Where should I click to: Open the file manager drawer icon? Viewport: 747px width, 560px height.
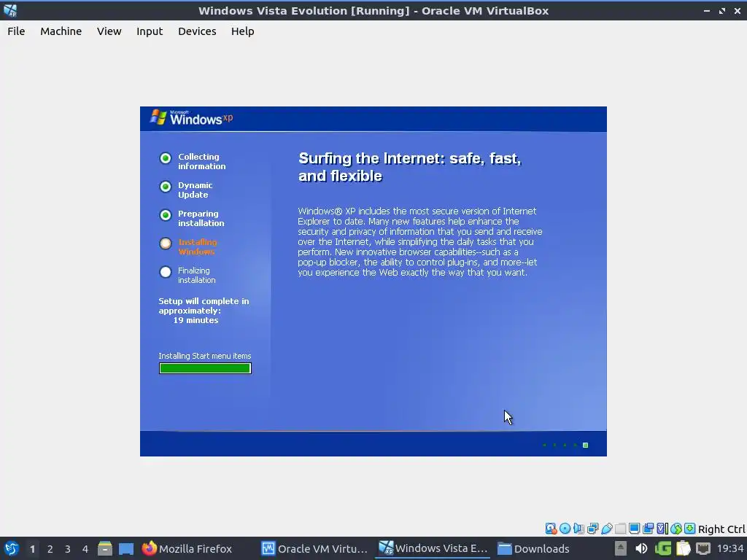tap(105, 548)
